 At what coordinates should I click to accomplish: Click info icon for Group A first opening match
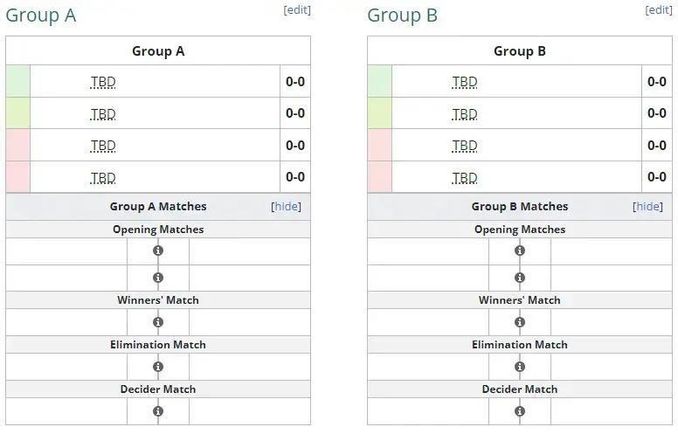coord(158,251)
